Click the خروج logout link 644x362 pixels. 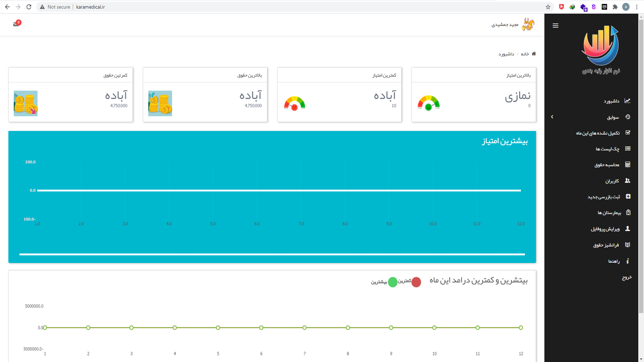[x=627, y=277]
